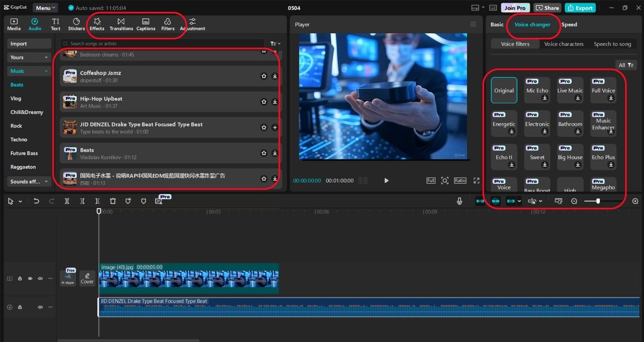
Task: Zoom out the timeline
Action: [574, 201]
